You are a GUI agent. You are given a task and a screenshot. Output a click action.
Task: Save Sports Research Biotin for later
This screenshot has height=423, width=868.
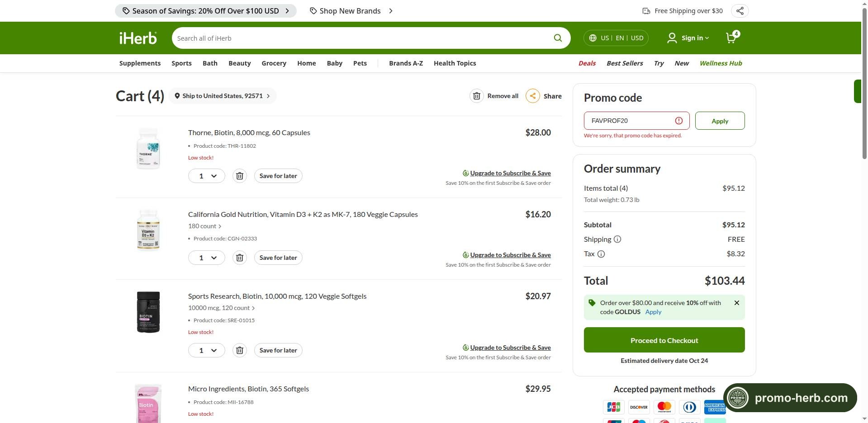(x=278, y=350)
